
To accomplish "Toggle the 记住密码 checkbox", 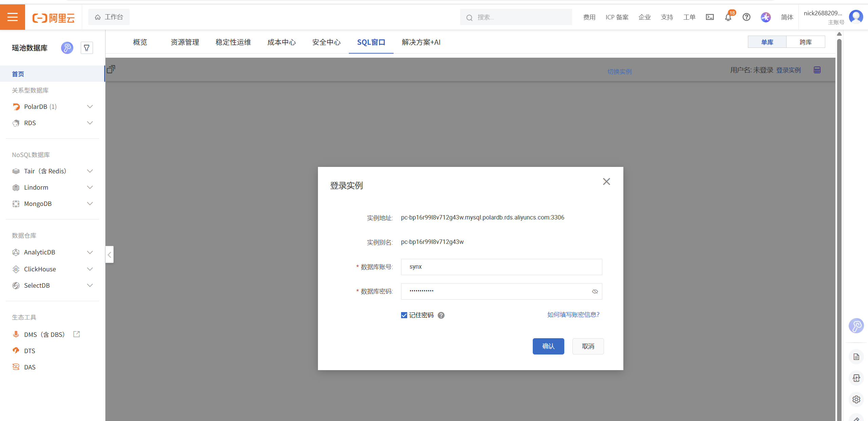I will click(x=404, y=315).
